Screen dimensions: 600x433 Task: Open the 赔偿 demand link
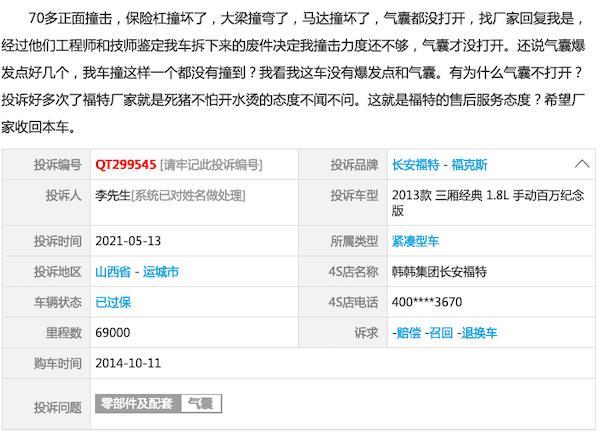(407, 333)
